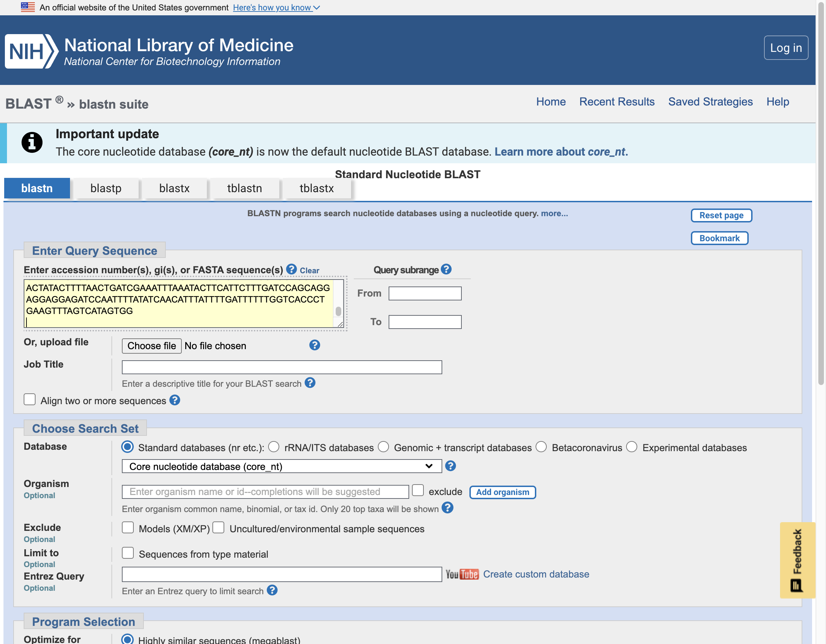Open the tblastn tab
The image size is (826, 644).
tap(245, 188)
